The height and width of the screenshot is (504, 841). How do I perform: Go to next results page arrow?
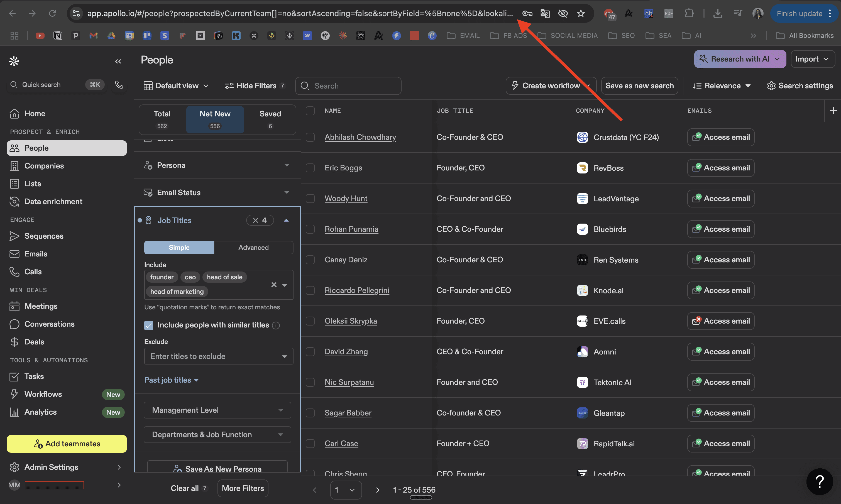377,490
